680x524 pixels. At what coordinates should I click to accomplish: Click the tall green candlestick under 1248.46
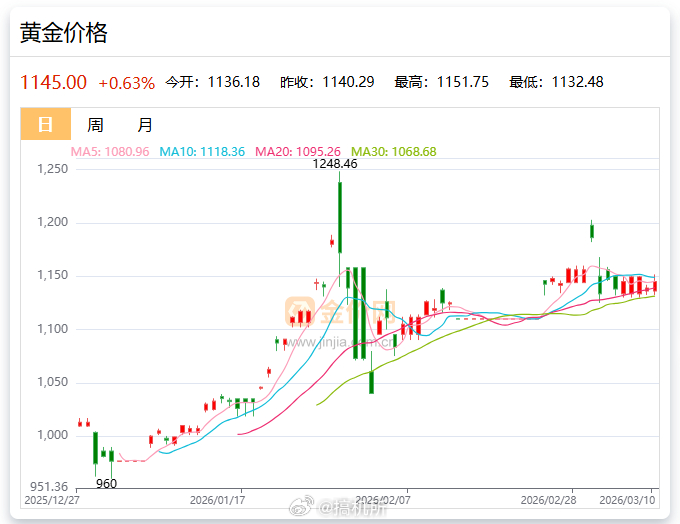(340, 218)
